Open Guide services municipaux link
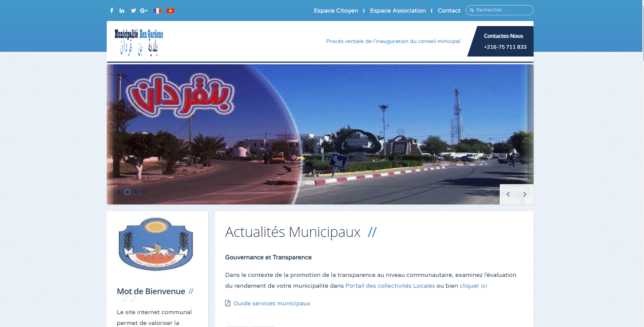 (272, 303)
